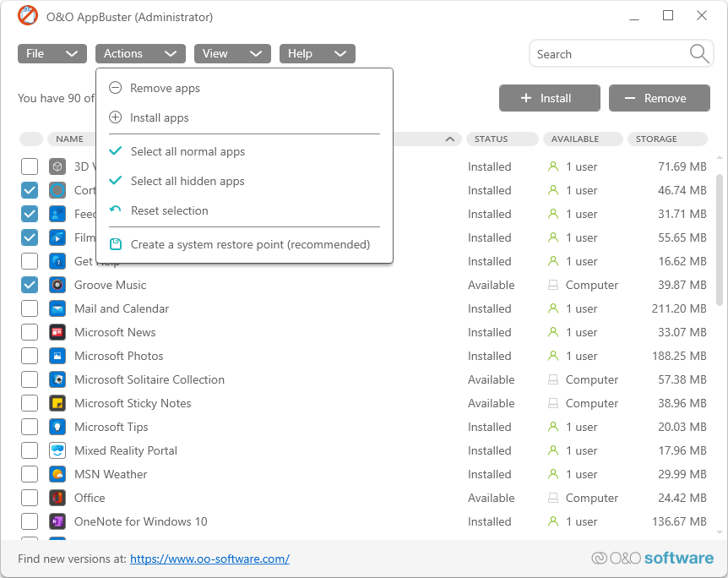Viewport: 728px width, 578px height.
Task: Click the vertical scrollbar thumb
Action: click(x=720, y=240)
